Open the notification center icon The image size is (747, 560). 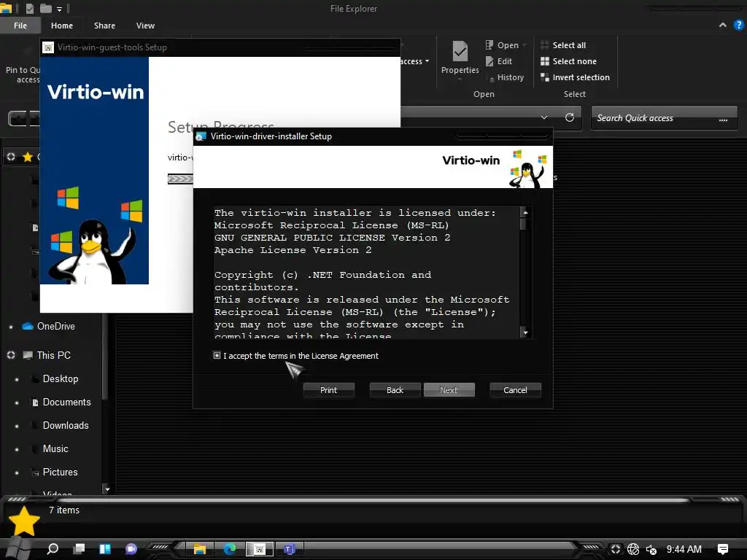coord(723,549)
